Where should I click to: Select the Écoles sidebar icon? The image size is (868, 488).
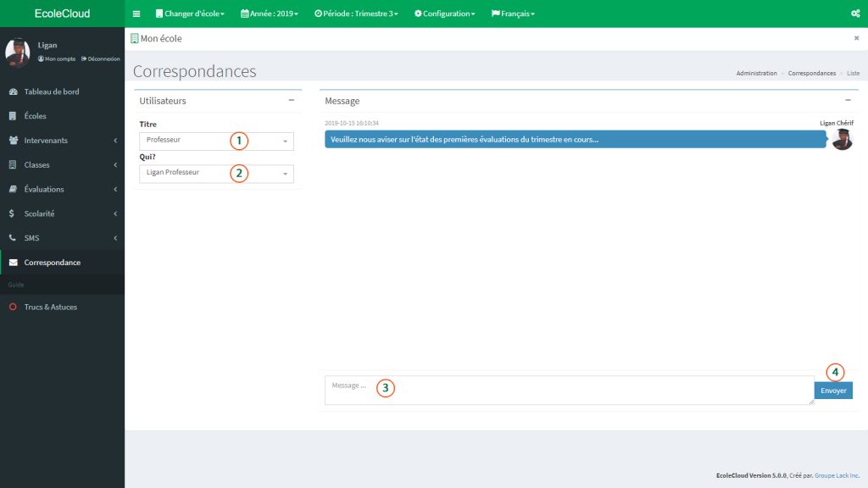coord(12,116)
